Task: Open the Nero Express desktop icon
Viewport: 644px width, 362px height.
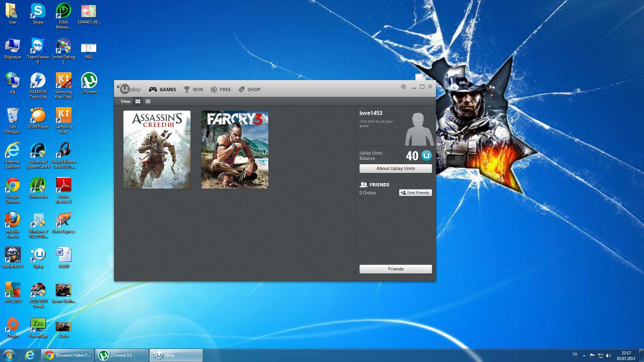Action: coord(63,223)
